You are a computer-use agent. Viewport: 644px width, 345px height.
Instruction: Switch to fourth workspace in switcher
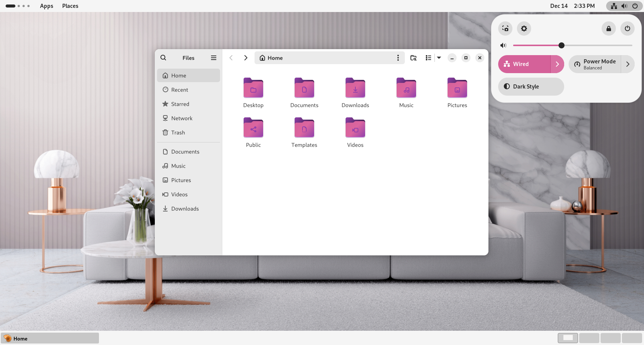coord(632,338)
